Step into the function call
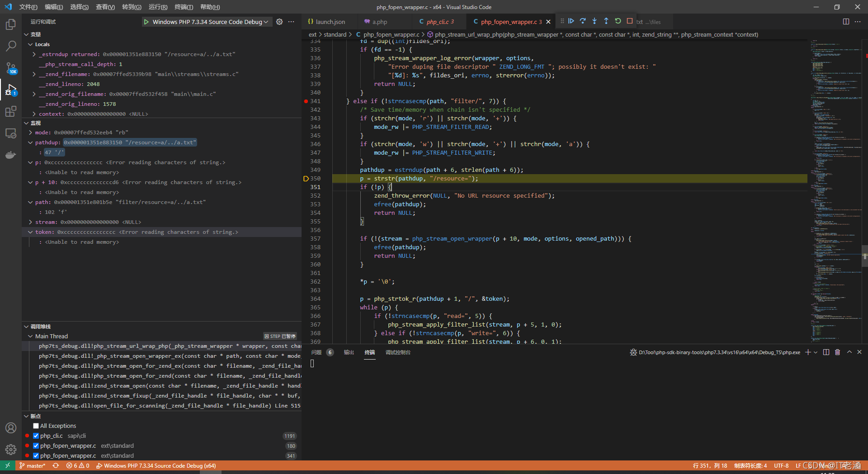The height and width of the screenshot is (474, 868). click(x=594, y=21)
